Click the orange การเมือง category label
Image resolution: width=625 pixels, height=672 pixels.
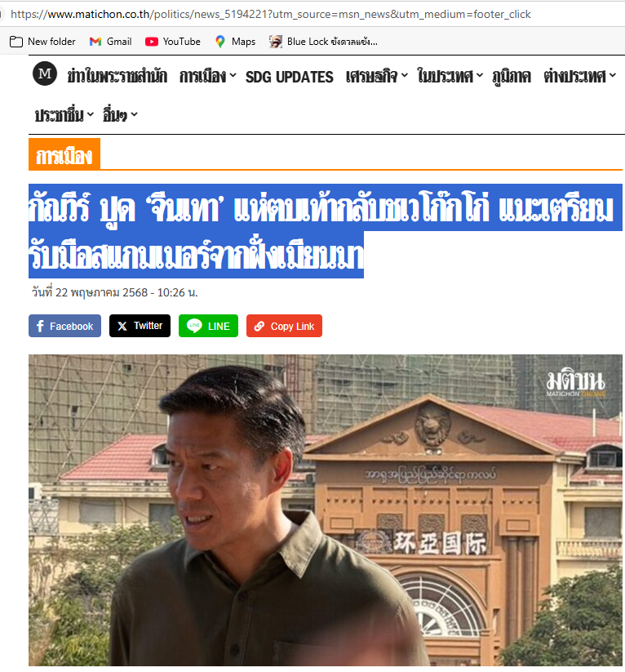coord(64,154)
